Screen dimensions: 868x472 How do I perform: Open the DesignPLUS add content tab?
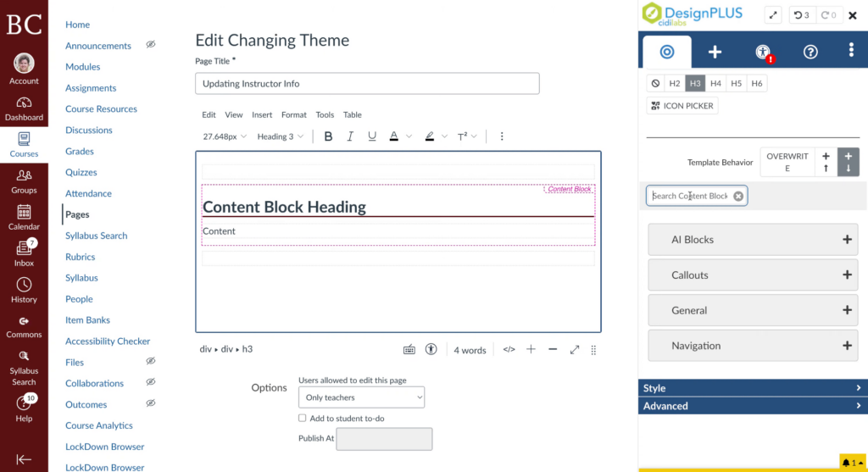(715, 52)
